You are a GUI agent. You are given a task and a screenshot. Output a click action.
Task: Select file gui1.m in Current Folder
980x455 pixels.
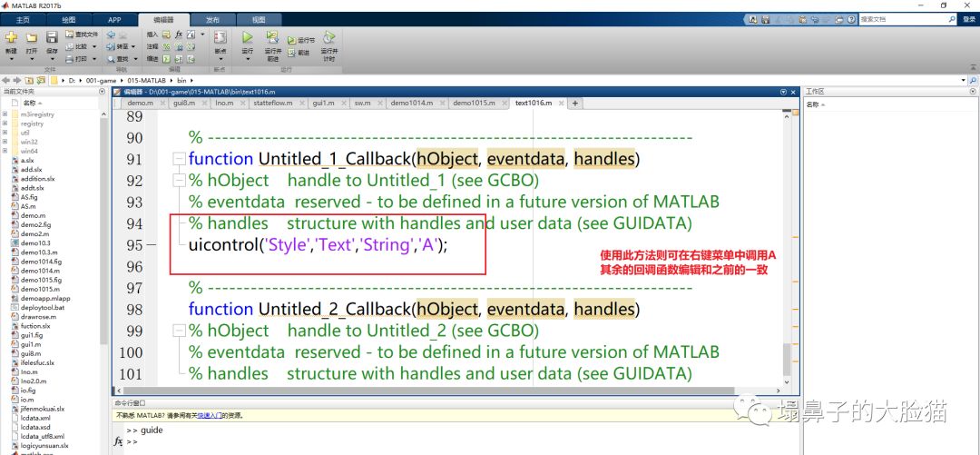pyautogui.click(x=31, y=344)
